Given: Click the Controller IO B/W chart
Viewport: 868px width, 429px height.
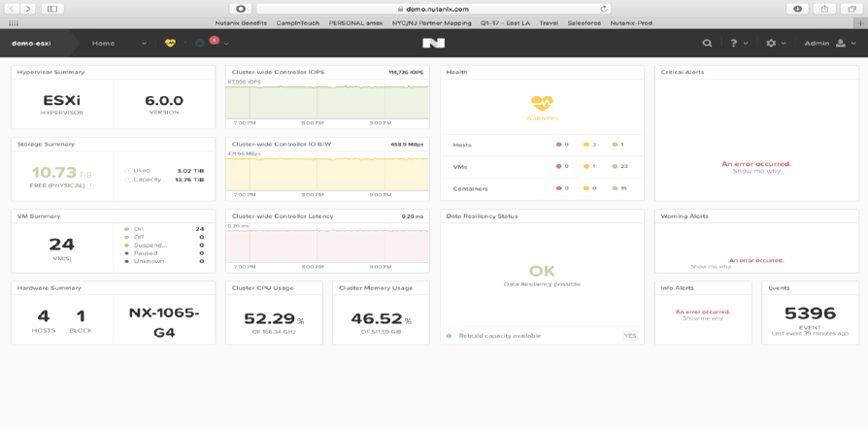Looking at the screenshot, I should point(327,173).
